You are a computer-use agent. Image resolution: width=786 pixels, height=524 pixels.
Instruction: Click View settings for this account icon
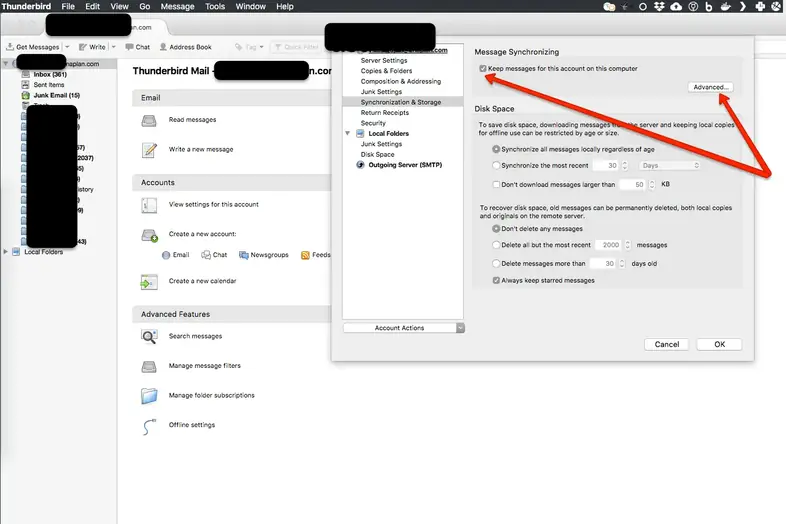coord(149,205)
